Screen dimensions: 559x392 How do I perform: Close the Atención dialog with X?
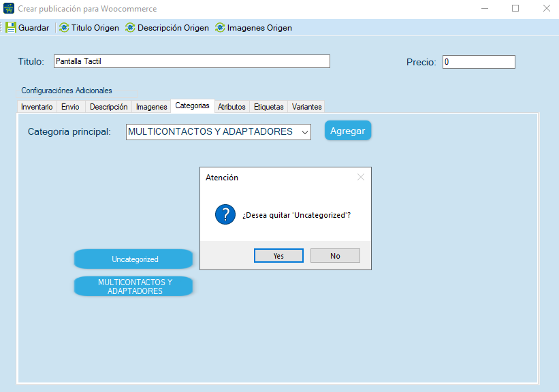coord(361,177)
